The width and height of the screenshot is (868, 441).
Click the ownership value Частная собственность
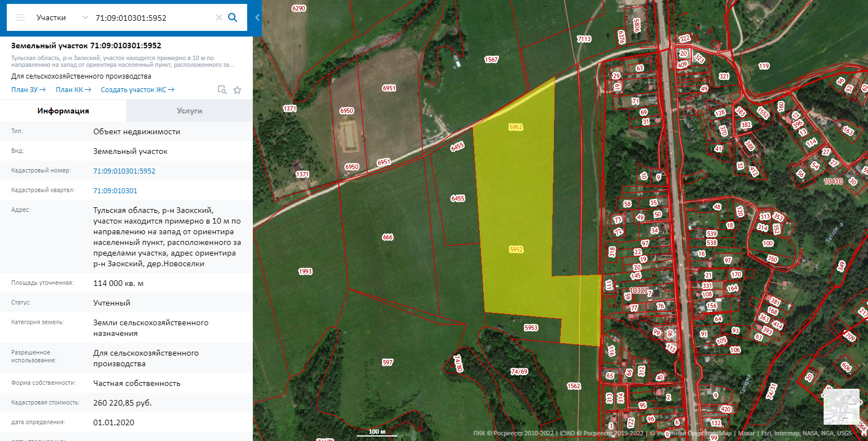[x=137, y=383]
